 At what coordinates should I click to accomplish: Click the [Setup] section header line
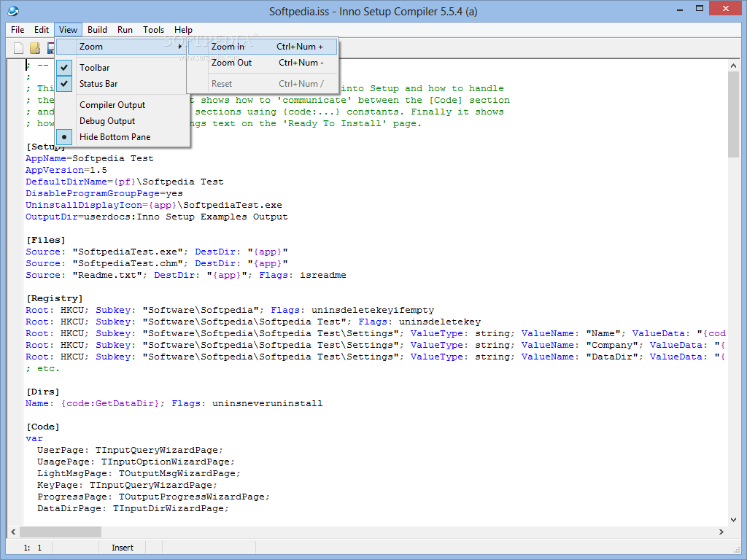click(46, 147)
